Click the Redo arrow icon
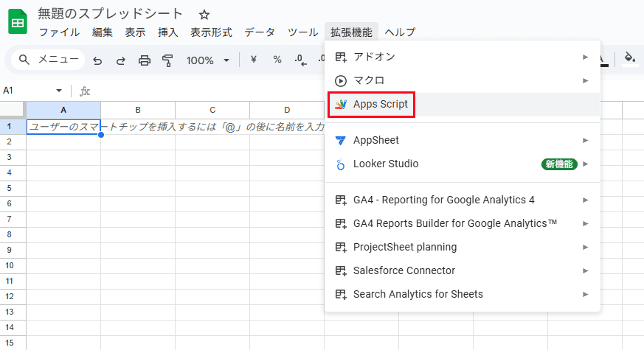 [x=121, y=60]
